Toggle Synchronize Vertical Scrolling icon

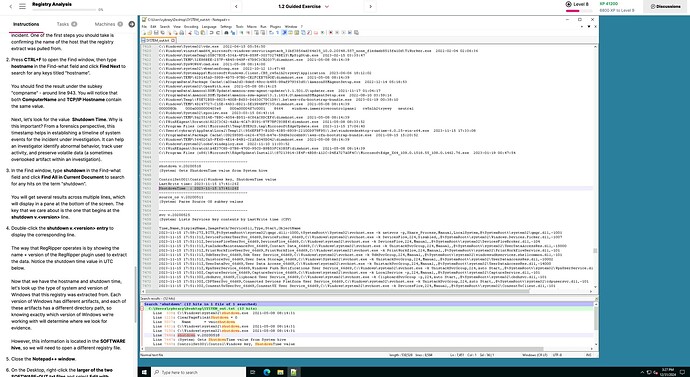click(257, 33)
